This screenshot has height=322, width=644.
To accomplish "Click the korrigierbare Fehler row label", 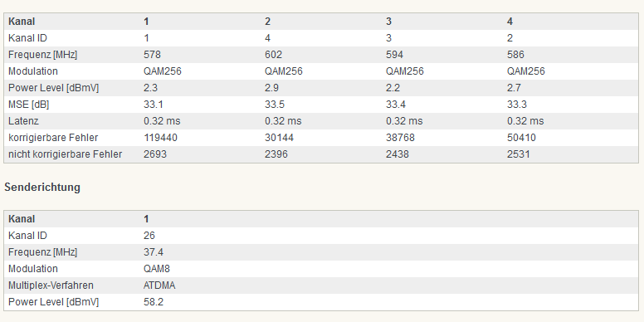I will pos(53,138).
